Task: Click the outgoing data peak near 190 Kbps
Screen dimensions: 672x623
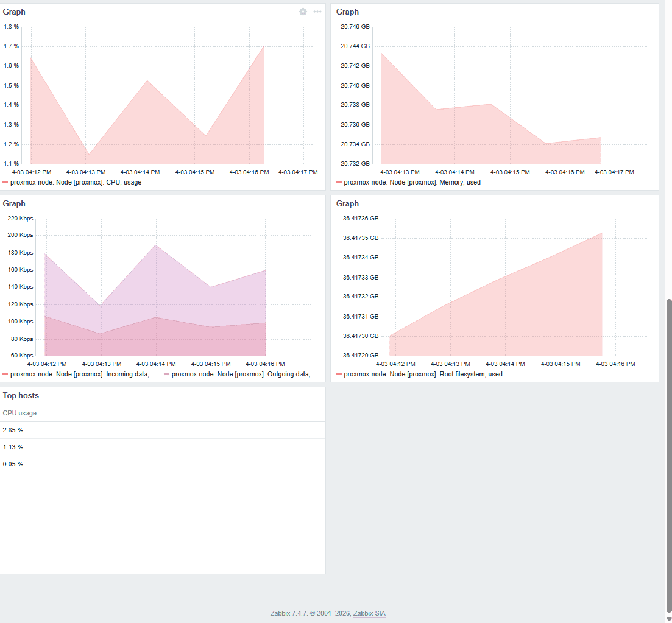Action: click(156, 245)
